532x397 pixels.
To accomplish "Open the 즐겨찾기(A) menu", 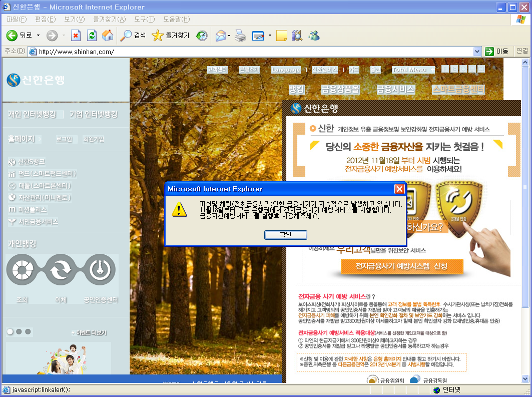I will [109, 20].
